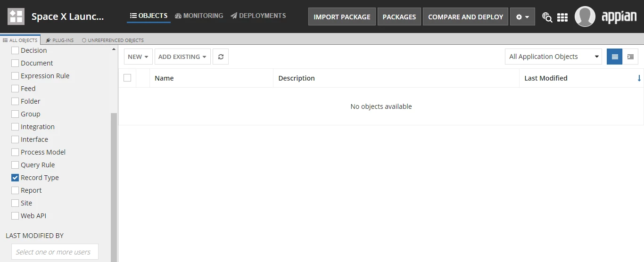Click the PACKAGES button
This screenshot has height=262, width=644.
[399, 17]
